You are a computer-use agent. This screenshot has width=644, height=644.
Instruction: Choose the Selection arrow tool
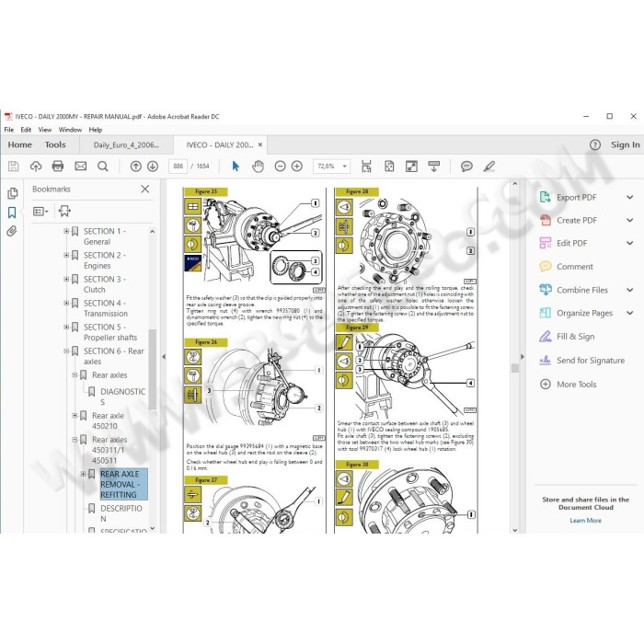click(236, 166)
